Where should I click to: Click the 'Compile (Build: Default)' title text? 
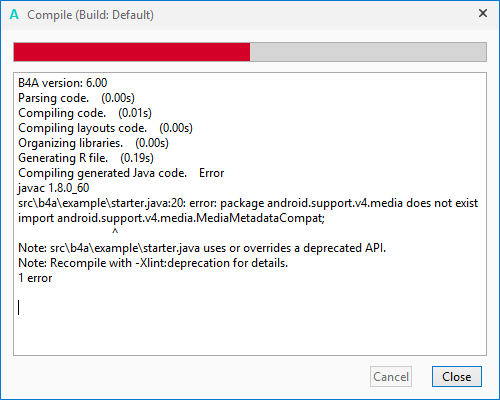[90, 15]
